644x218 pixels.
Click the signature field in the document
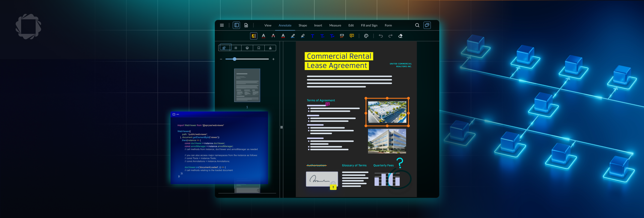(x=322, y=179)
